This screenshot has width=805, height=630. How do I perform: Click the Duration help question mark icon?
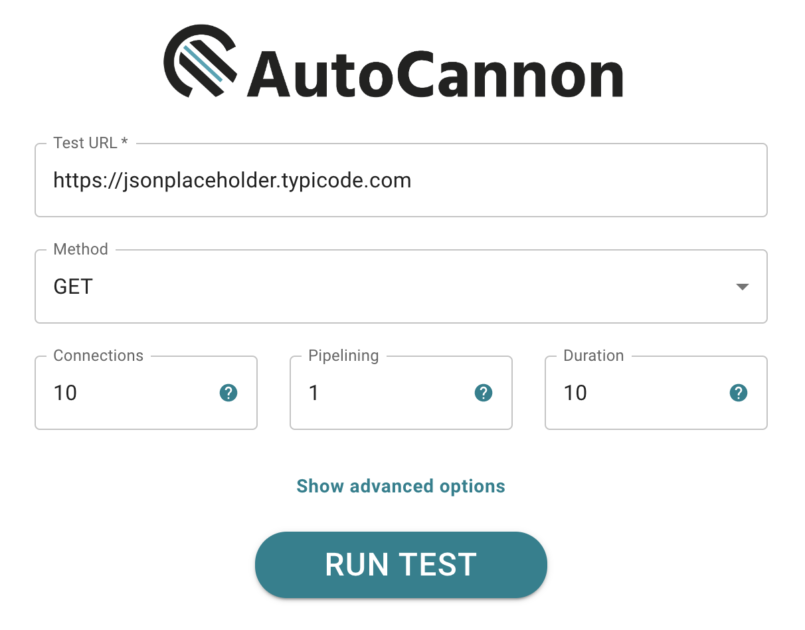click(x=738, y=393)
